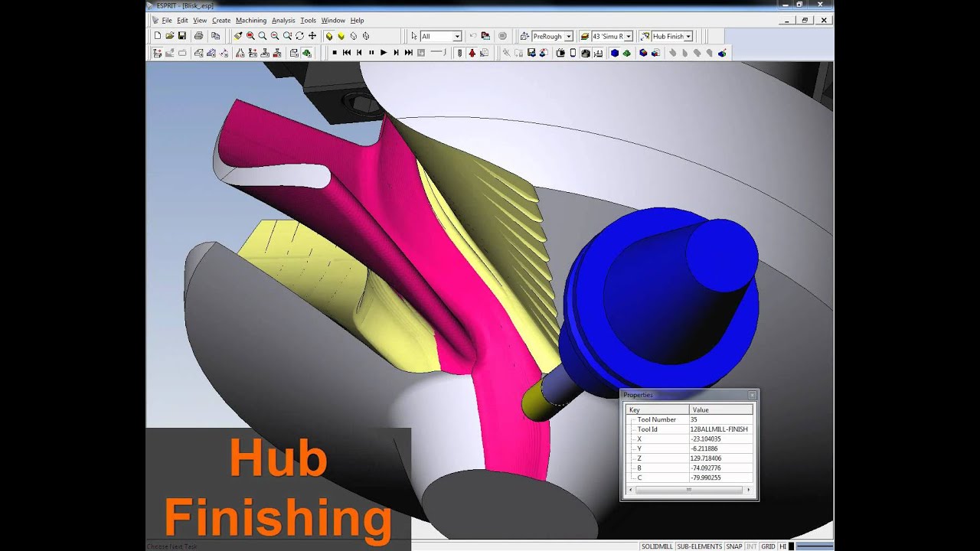Image resolution: width=980 pixels, height=551 pixels.
Task: Pause the simulation
Action: pyautogui.click(x=371, y=53)
